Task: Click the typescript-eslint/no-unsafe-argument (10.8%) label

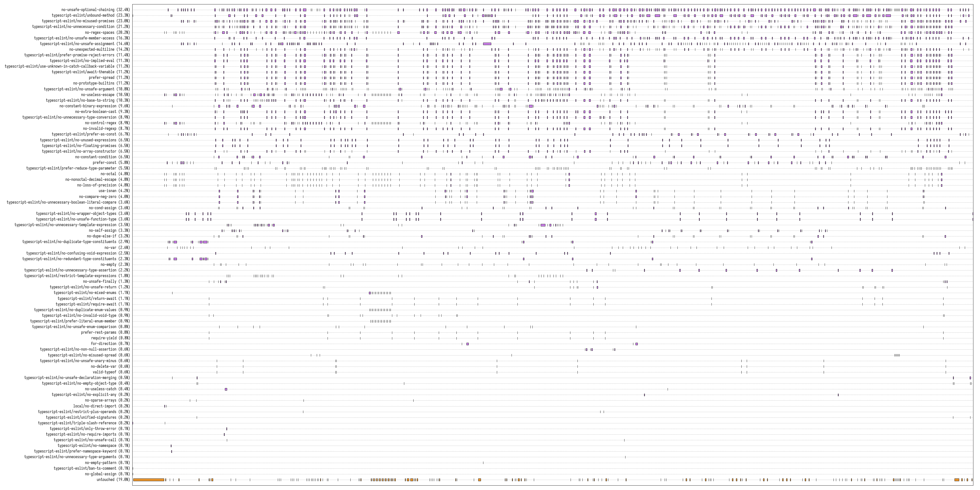Action: (87, 89)
